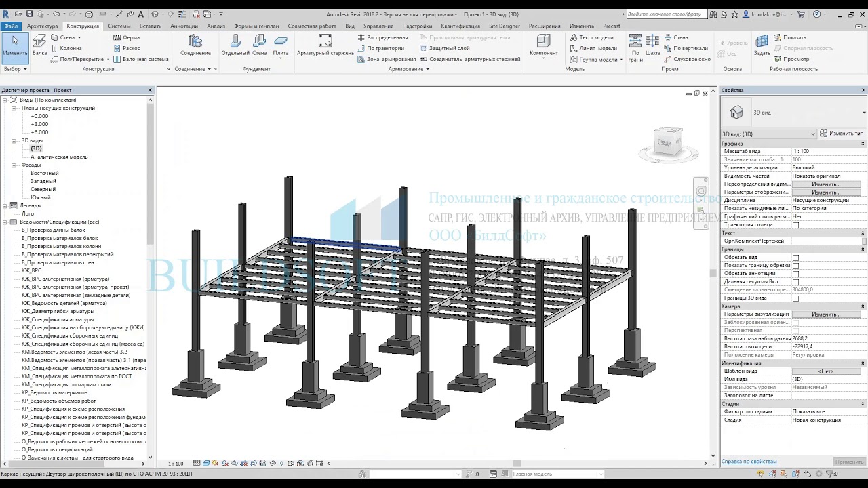The width and height of the screenshot is (868, 488).
Task: Open the Системы ribbon tab
Action: pos(119,26)
